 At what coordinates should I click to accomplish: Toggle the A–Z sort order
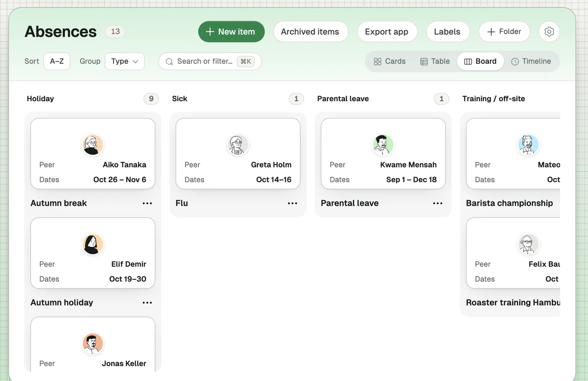coord(57,61)
